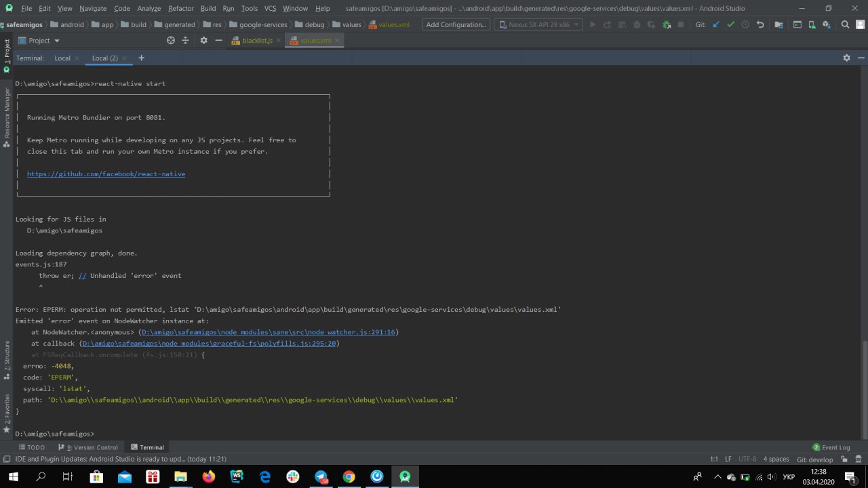868x488 pixels.
Task: Open the Event Log tool window
Action: [x=831, y=447]
